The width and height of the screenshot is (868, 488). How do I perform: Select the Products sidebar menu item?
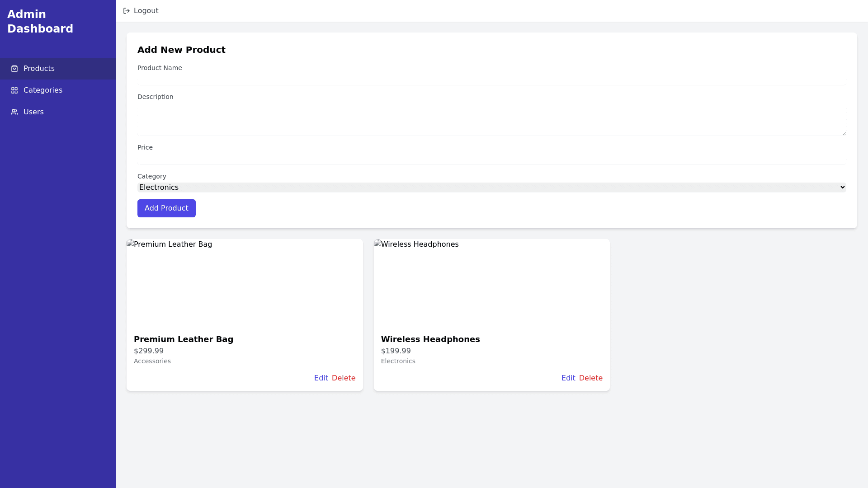pos(39,69)
